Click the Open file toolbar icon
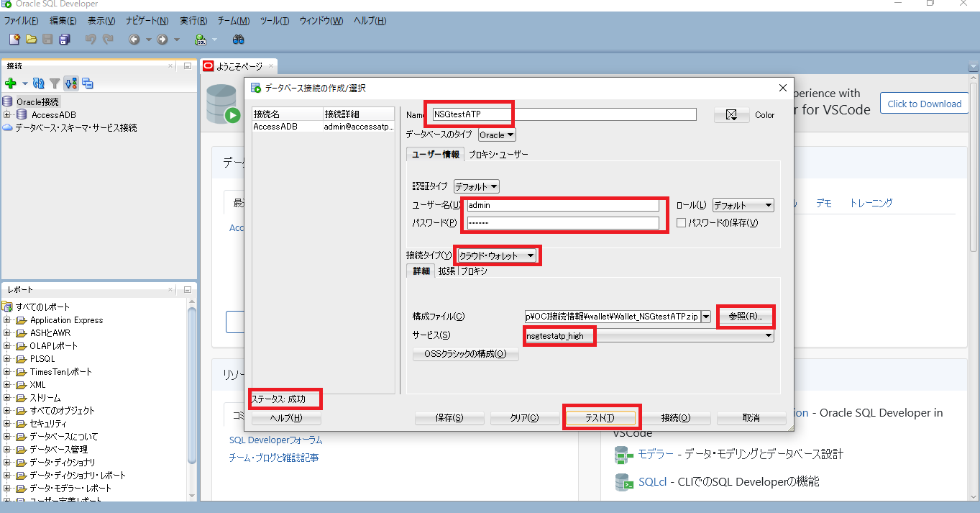Image resolution: width=980 pixels, height=513 pixels. pyautogui.click(x=31, y=39)
